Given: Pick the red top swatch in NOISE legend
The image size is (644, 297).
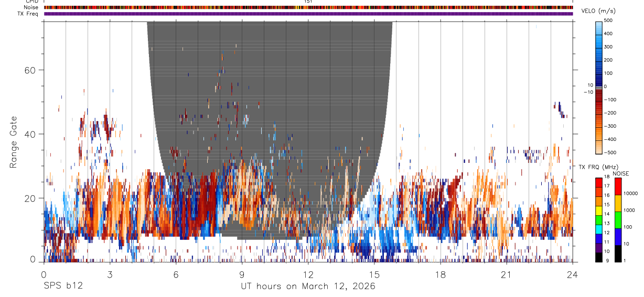Looking at the screenshot, I should click(x=618, y=186).
